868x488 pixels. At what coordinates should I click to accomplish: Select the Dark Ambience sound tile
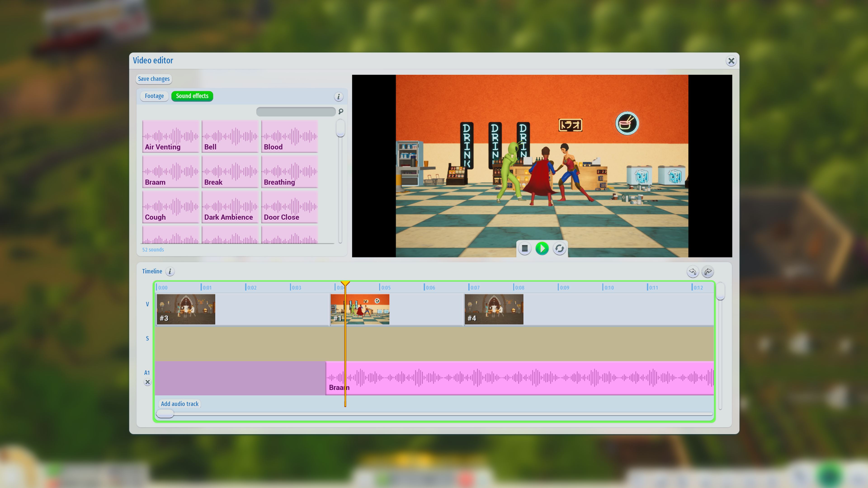[x=230, y=207]
